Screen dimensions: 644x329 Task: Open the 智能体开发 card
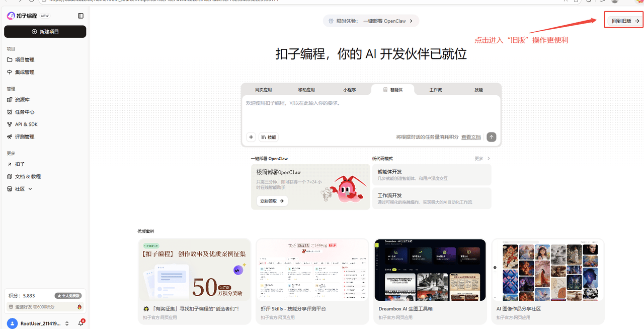pyautogui.click(x=432, y=174)
